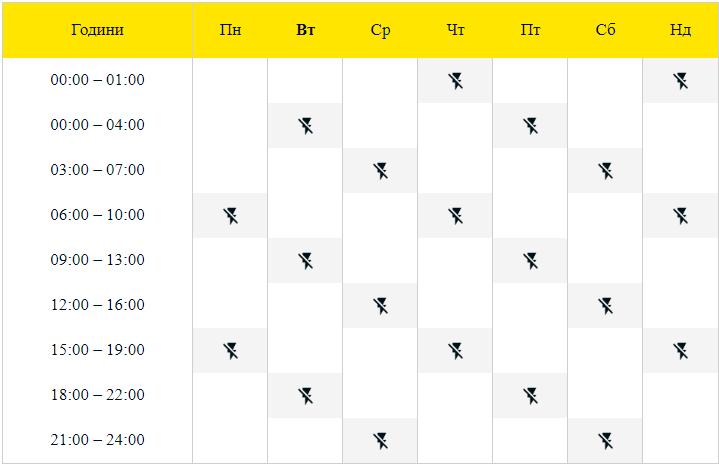Viewport: 719px width, 465px height.
Task: Click the Вт 09:00 – 13:00 outage icon
Action: (305, 261)
